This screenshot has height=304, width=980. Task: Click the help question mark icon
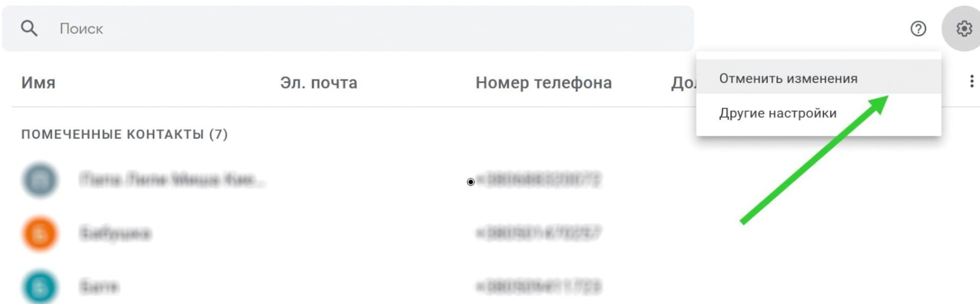918,29
